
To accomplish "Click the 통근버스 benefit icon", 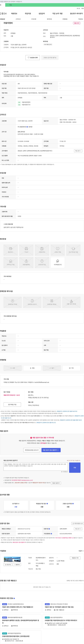I will (11, 250).
